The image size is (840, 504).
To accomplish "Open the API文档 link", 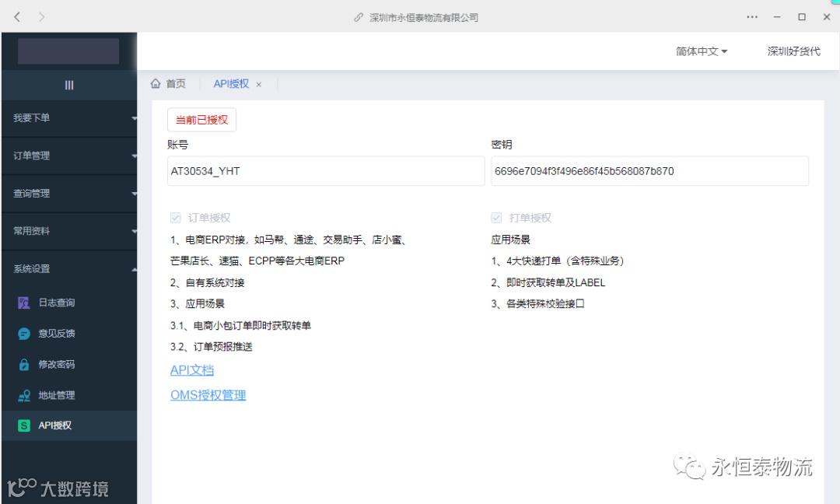I will (x=192, y=370).
